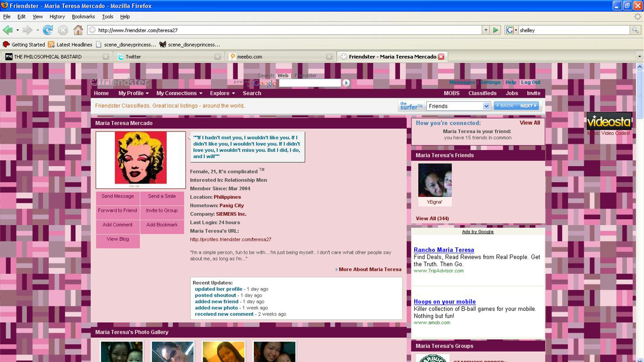644x362 pixels.
Task: Expand the My Profile menu
Action: click(133, 93)
